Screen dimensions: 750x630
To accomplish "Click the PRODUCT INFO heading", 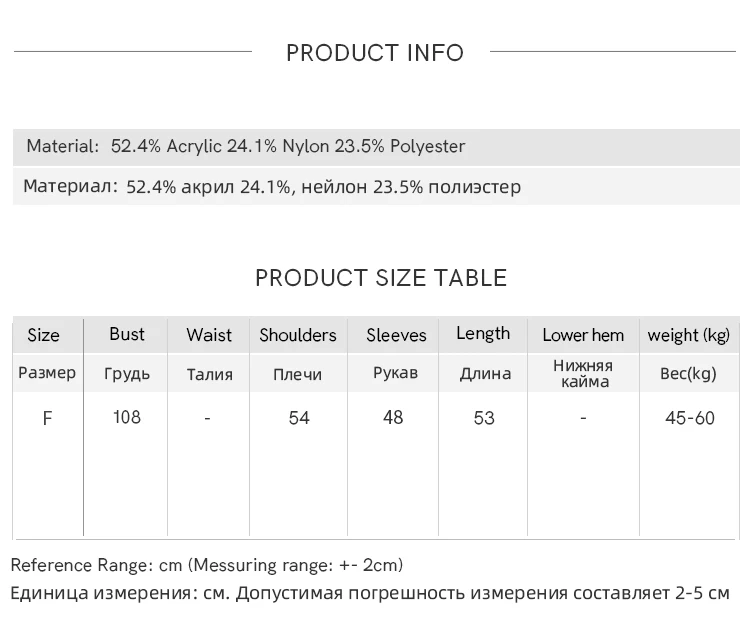I will [375, 53].
